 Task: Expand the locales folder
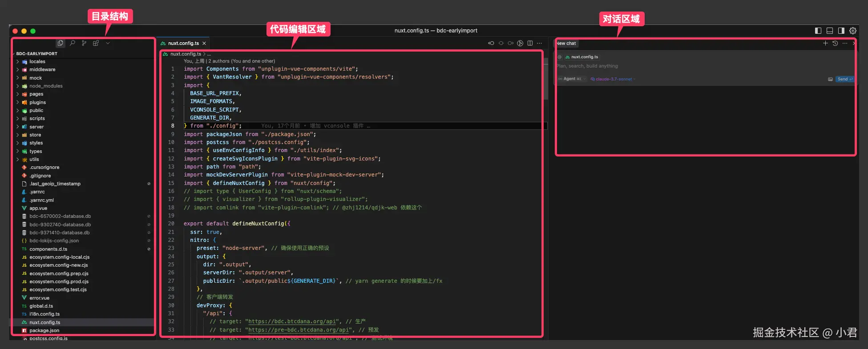point(37,61)
